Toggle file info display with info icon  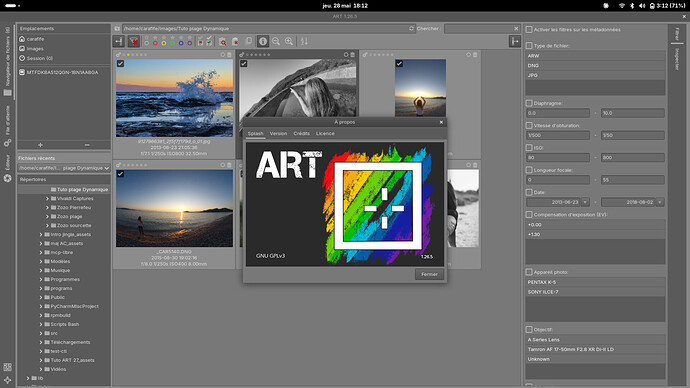click(263, 41)
